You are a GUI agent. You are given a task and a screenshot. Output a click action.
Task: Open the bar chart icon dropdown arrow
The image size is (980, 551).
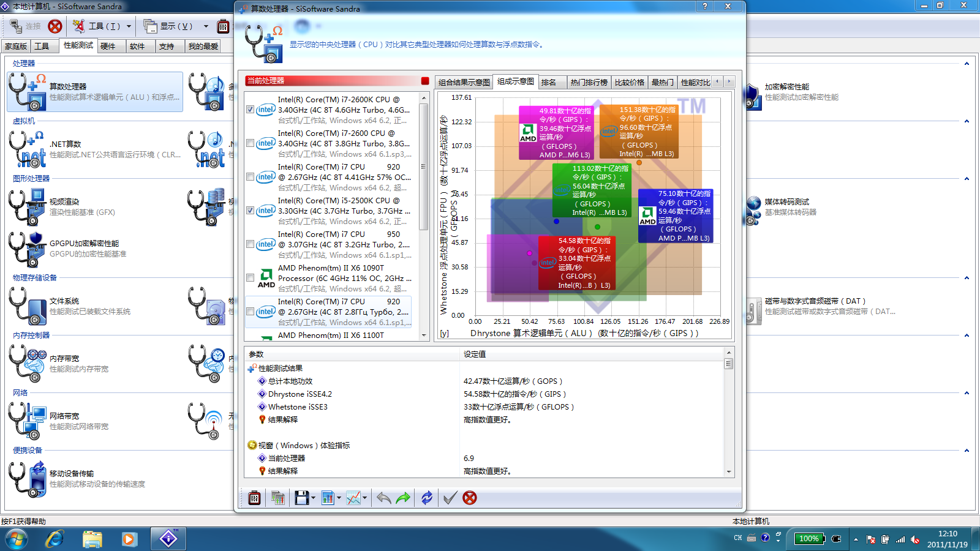339,498
